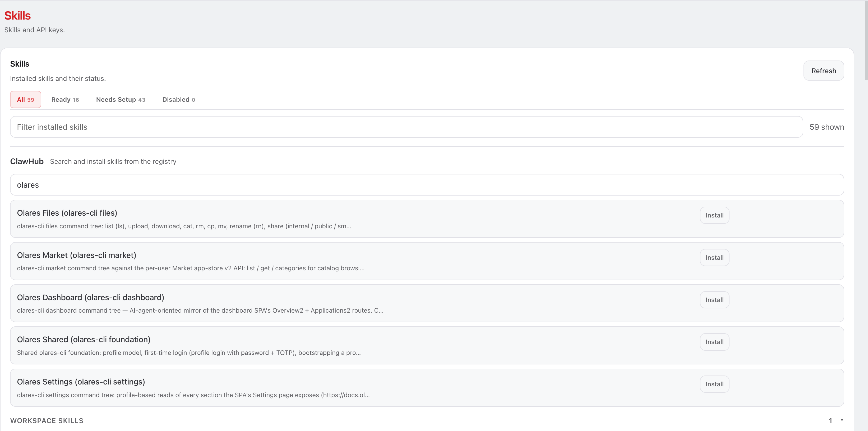Click the red Skills page title
This screenshot has height=431, width=868.
click(17, 16)
